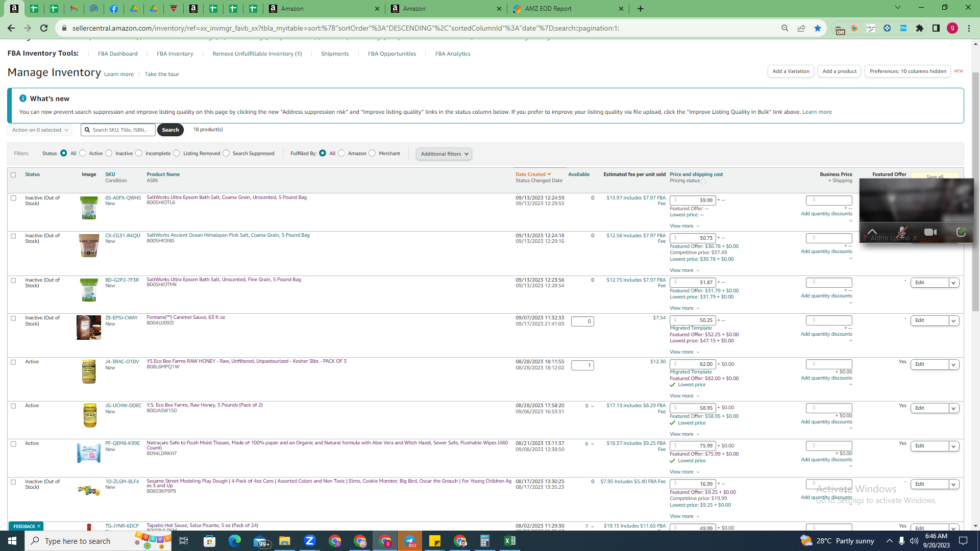Toggle camera in the video call overlay
This screenshot has height=551, width=980.
pyautogui.click(x=930, y=232)
